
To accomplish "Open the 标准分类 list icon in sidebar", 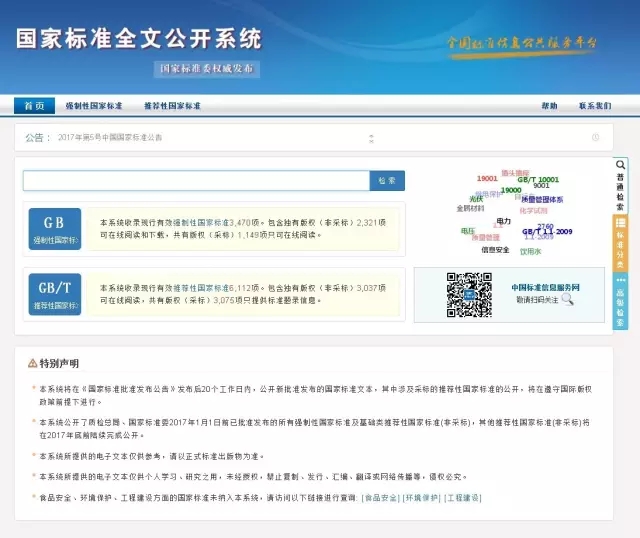I will [620, 223].
